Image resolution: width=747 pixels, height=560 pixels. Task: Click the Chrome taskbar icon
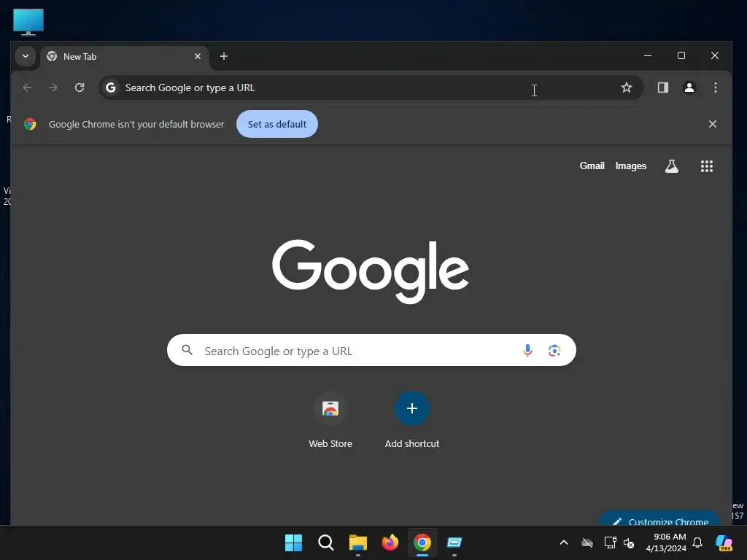[422, 542]
